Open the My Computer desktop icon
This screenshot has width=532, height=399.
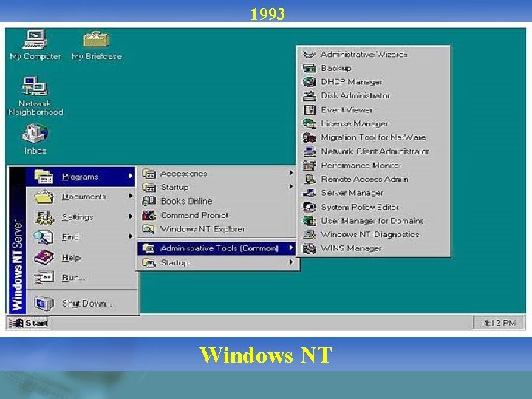[x=35, y=45]
